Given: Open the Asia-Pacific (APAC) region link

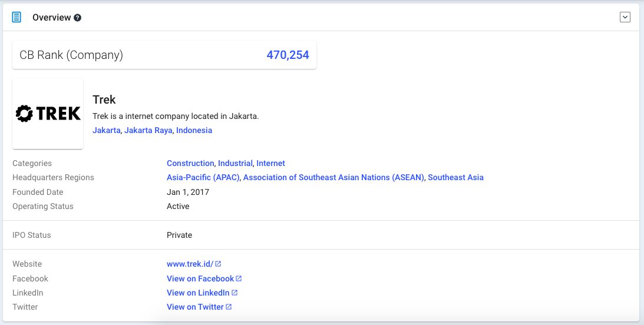Looking at the screenshot, I should (203, 177).
